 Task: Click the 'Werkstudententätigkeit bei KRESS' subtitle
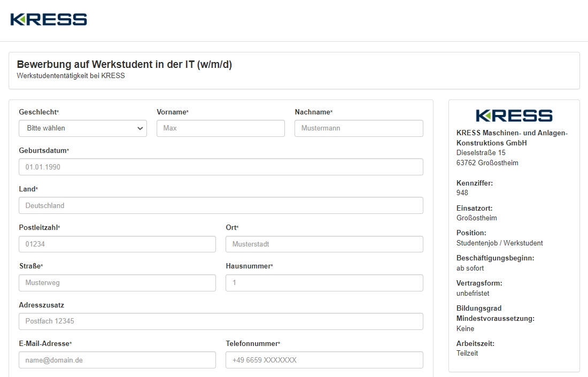(x=71, y=76)
